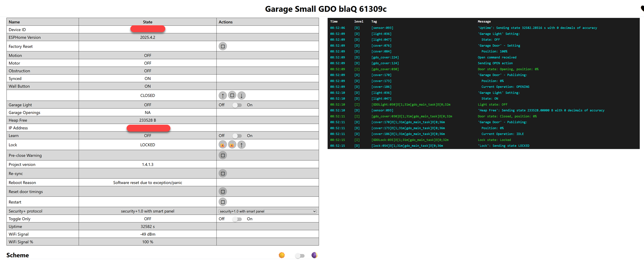Click the Wall Button row label

(19, 86)
